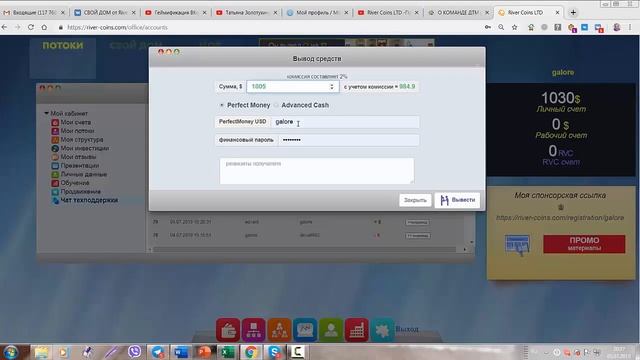Select the Advanced Cash radio option
Viewport: 640px width, 360px height.
[x=276, y=105]
